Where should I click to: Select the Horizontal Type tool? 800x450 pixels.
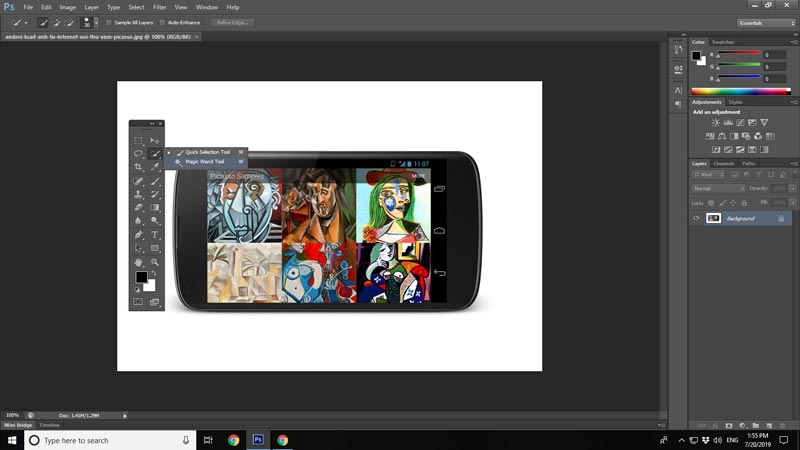point(155,235)
